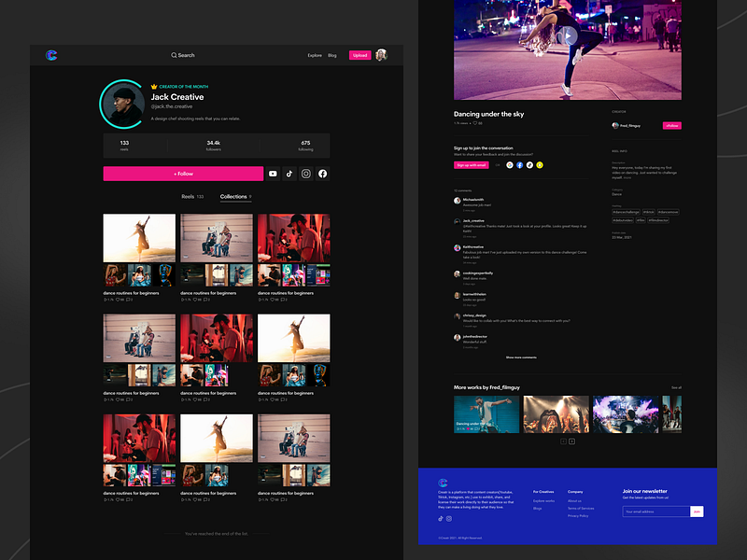Switch to the Collections tab
Viewport: 747px width, 560px height.
pos(236,197)
